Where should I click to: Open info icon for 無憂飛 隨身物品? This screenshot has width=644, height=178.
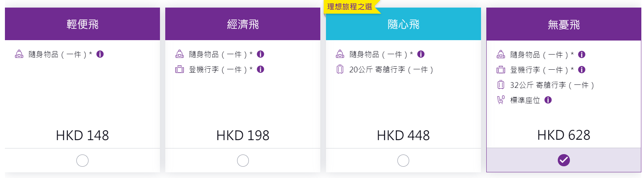(582, 55)
